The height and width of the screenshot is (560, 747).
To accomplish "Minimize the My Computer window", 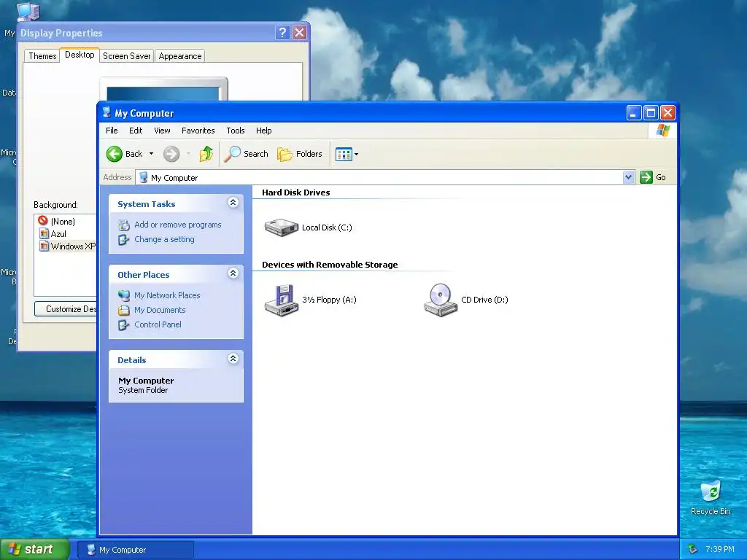I will (x=634, y=113).
